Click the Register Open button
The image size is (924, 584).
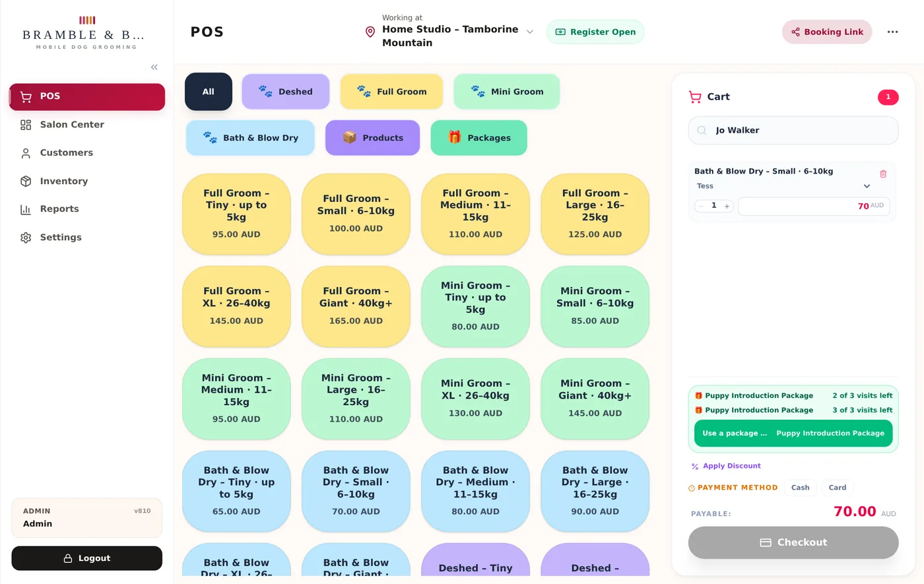coord(595,32)
